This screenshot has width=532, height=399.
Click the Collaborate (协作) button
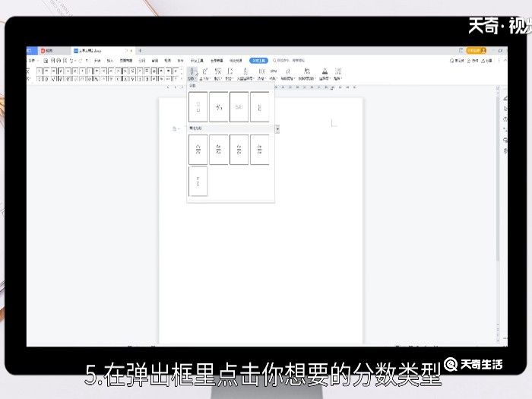473,60
